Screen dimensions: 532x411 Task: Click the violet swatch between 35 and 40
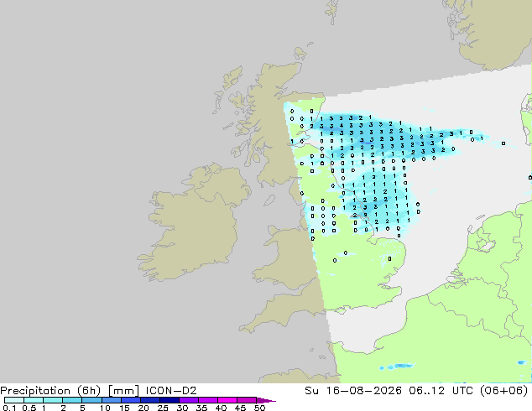pos(208,400)
